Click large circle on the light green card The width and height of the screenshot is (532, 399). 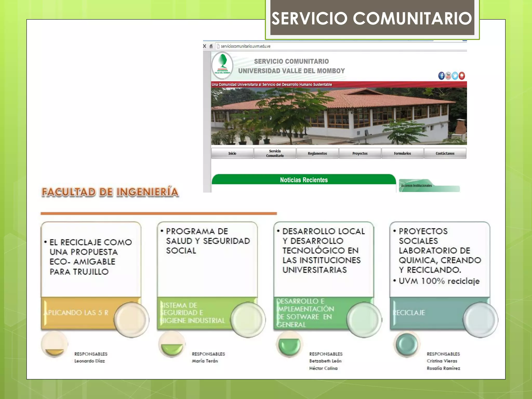248,320
